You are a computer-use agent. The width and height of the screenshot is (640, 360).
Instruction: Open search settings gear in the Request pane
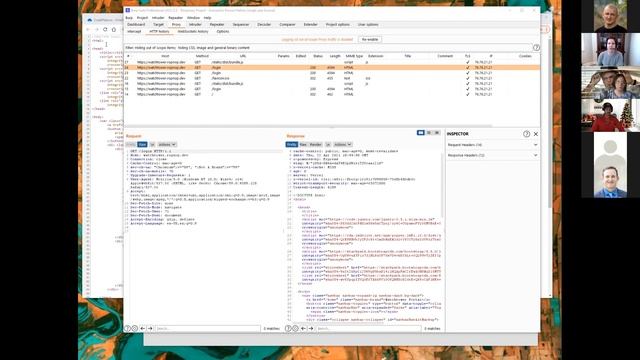[135, 328]
